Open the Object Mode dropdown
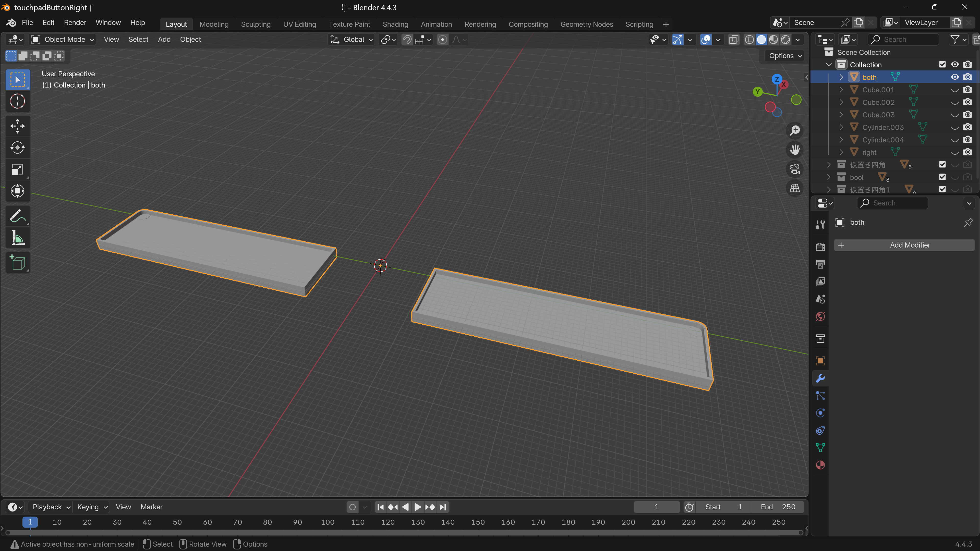The image size is (980, 551). click(x=63, y=40)
